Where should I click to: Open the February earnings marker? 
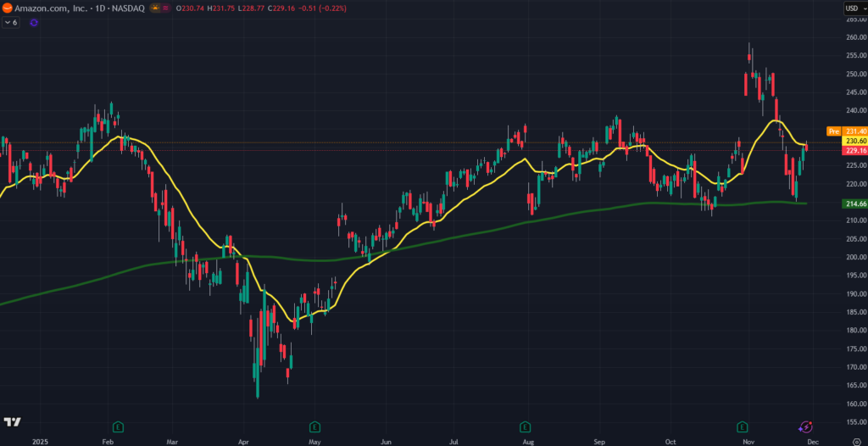coord(118,426)
